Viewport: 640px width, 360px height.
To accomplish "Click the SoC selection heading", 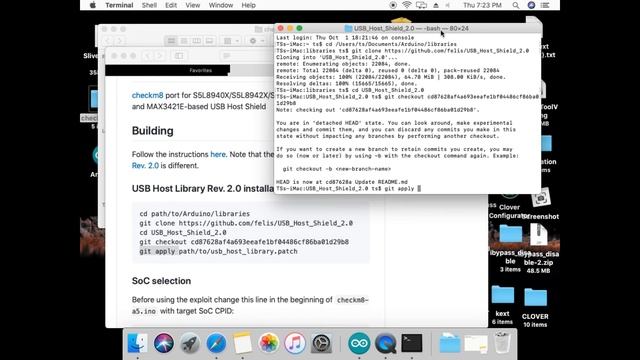I will pyautogui.click(x=161, y=281).
